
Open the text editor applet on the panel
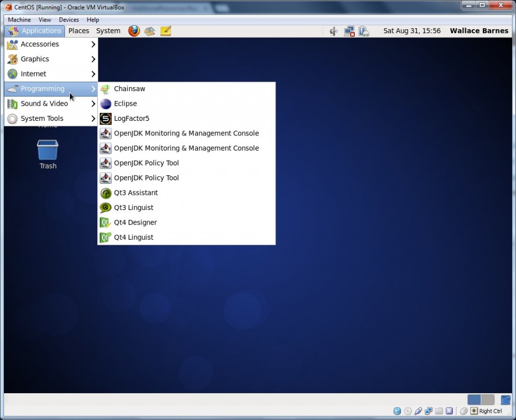click(166, 31)
